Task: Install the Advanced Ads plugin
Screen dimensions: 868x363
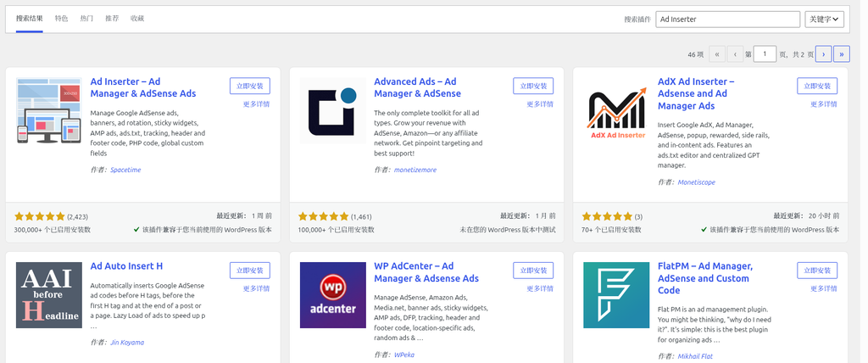Action: [533, 86]
